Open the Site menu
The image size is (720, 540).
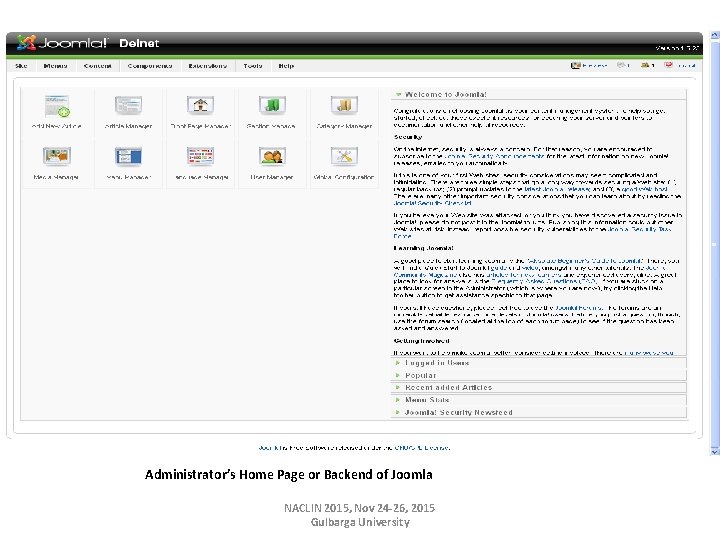[x=21, y=66]
